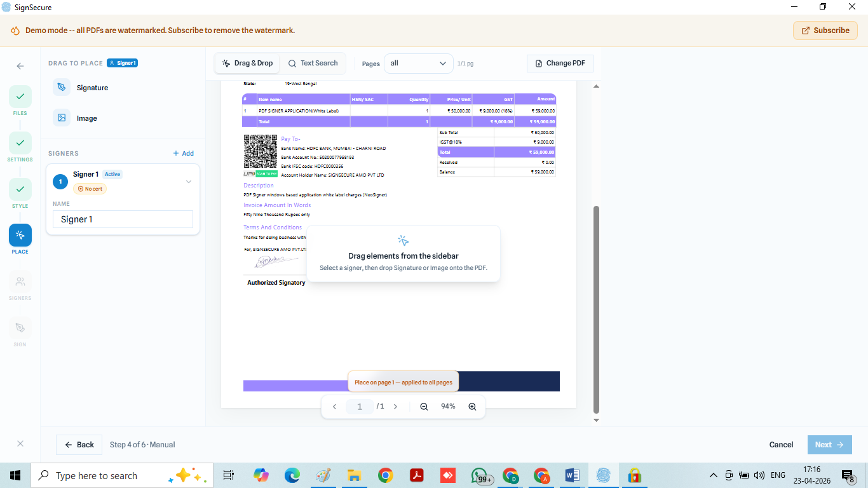The width and height of the screenshot is (868, 488).
Task: Click Add to add a signer
Action: [x=184, y=154]
